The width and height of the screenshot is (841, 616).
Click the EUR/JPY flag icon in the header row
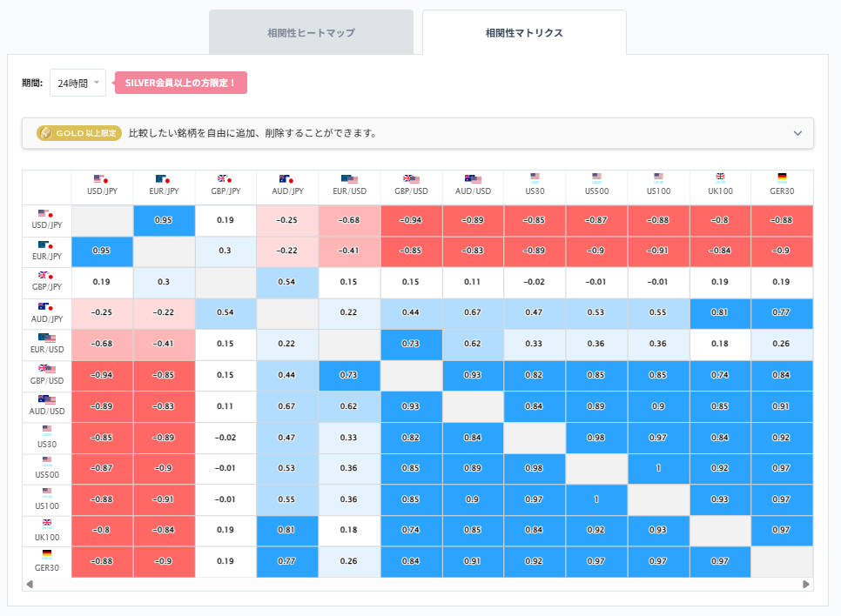164,178
